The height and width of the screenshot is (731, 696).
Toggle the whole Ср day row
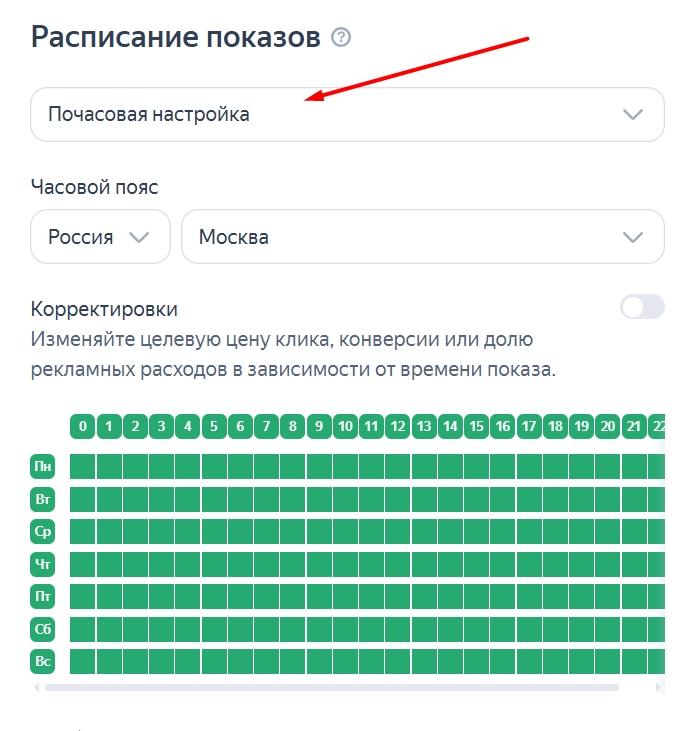click(x=43, y=532)
